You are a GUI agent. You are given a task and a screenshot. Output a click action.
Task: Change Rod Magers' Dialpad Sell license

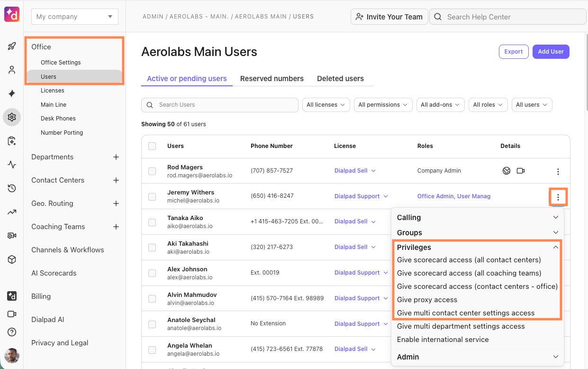pyautogui.click(x=355, y=171)
